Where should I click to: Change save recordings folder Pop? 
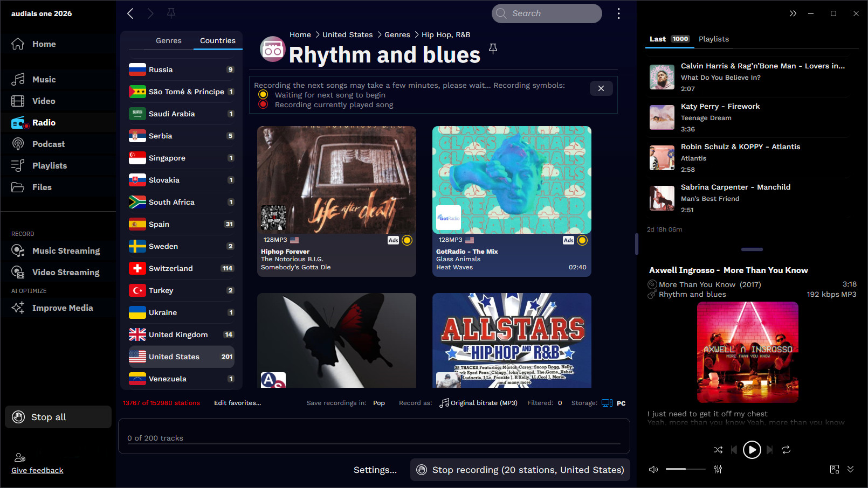(x=379, y=403)
